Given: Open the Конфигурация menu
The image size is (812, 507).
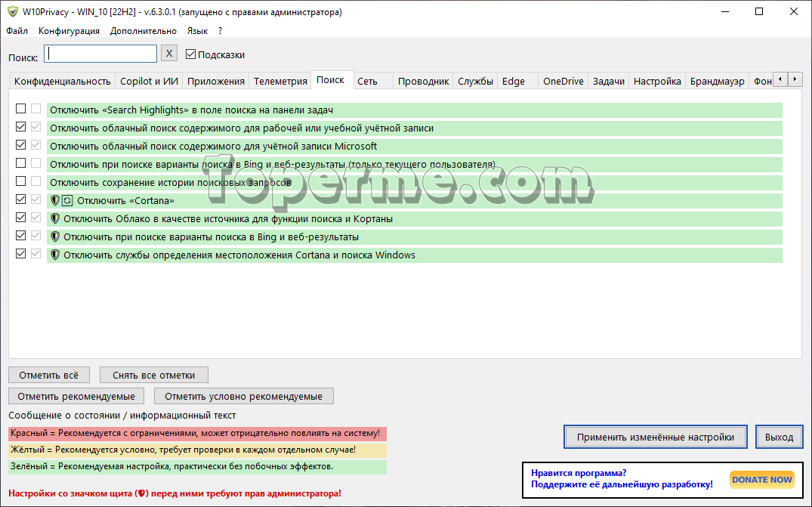Looking at the screenshot, I should point(69,30).
